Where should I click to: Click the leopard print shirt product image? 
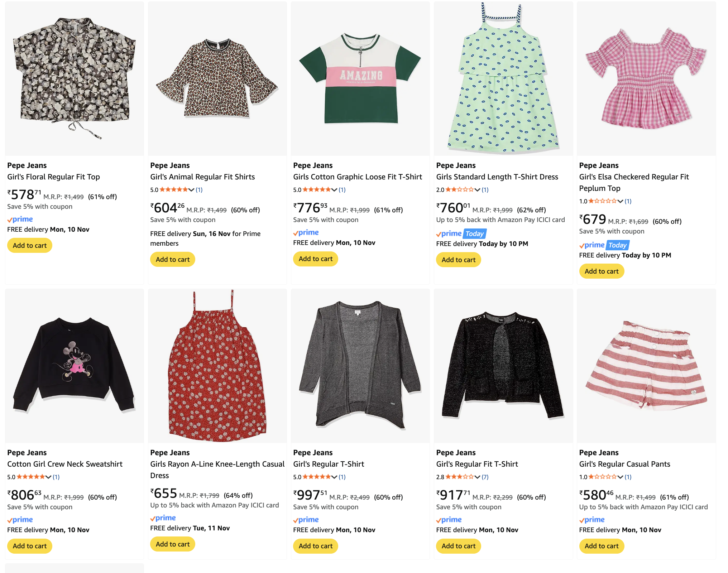click(x=217, y=79)
